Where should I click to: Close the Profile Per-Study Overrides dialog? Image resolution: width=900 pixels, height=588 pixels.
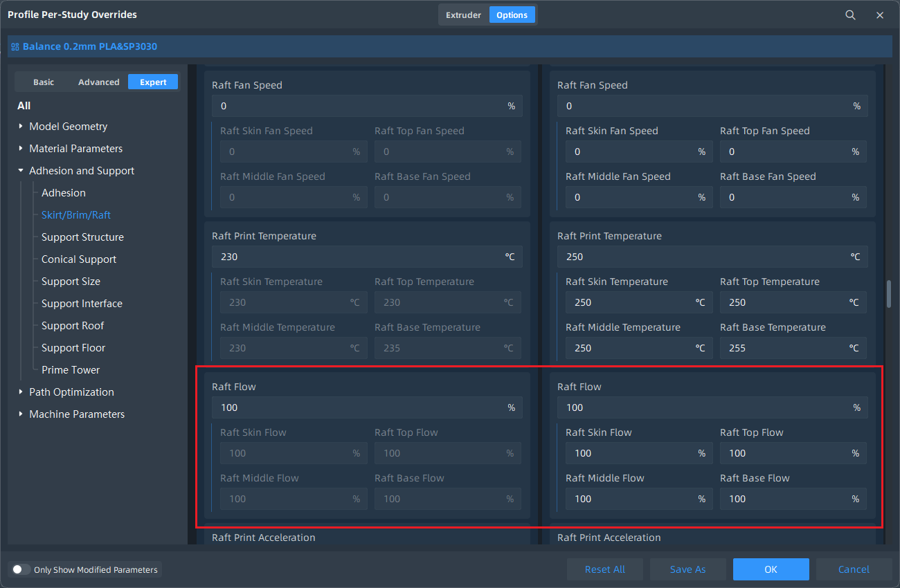click(880, 15)
